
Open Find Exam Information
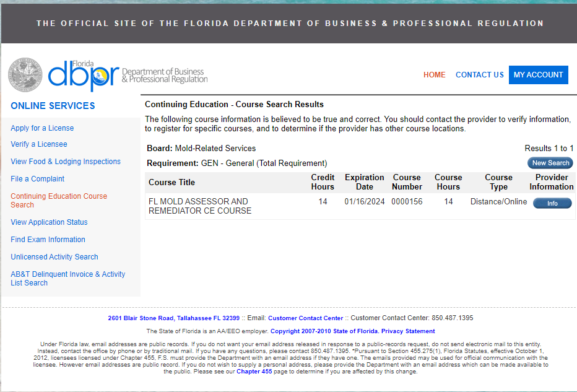point(48,239)
